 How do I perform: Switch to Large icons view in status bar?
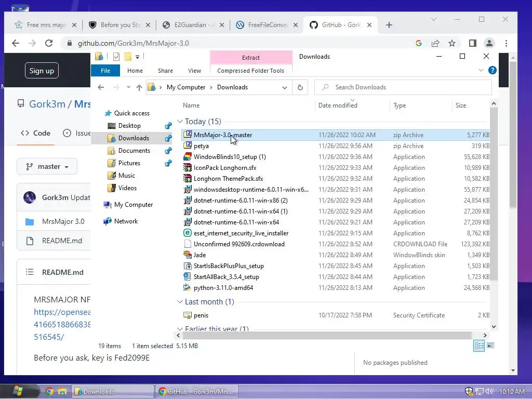pos(490,345)
